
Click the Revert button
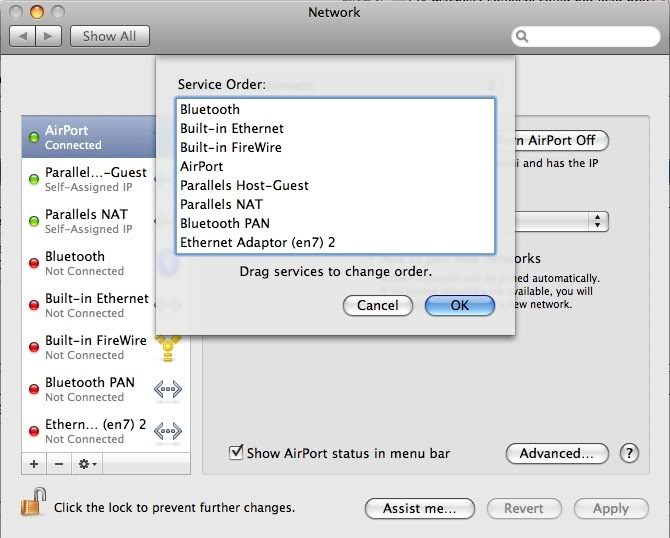tap(524, 509)
